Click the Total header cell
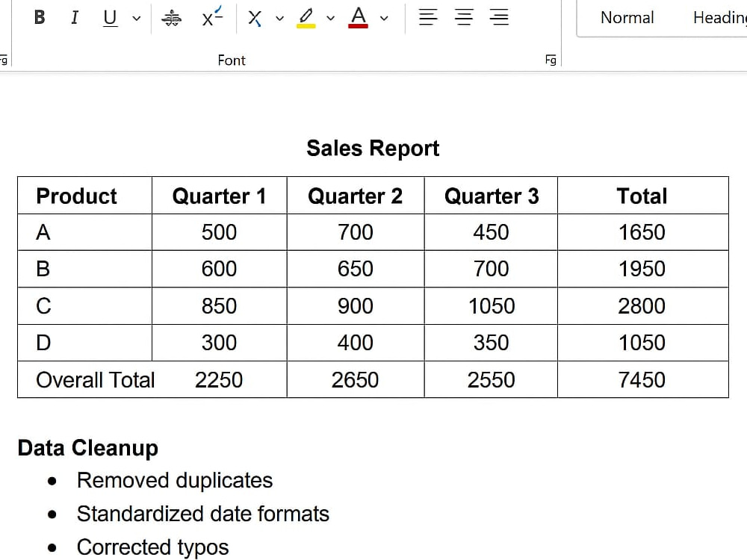 pyautogui.click(x=642, y=196)
